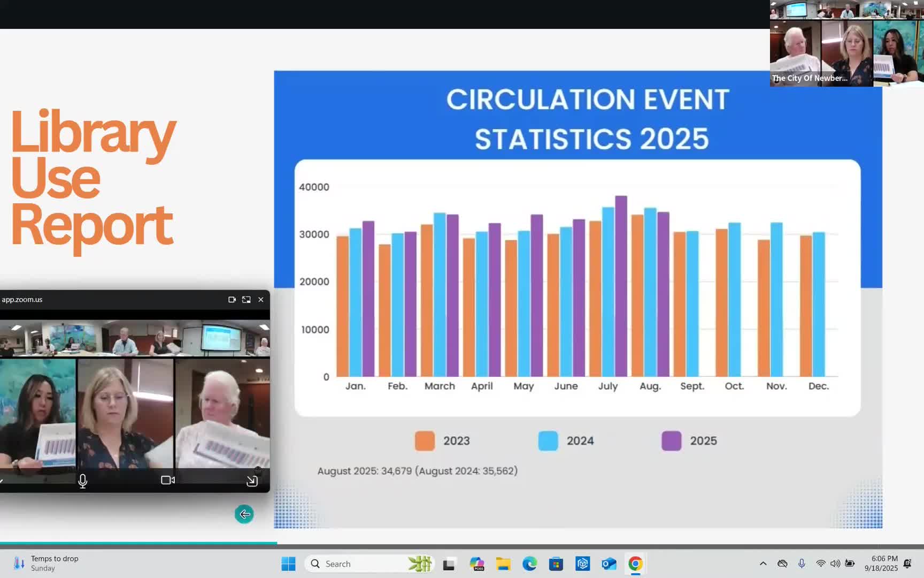Click the bamboo search highlight icon
This screenshot has height=578, width=924.
point(420,564)
